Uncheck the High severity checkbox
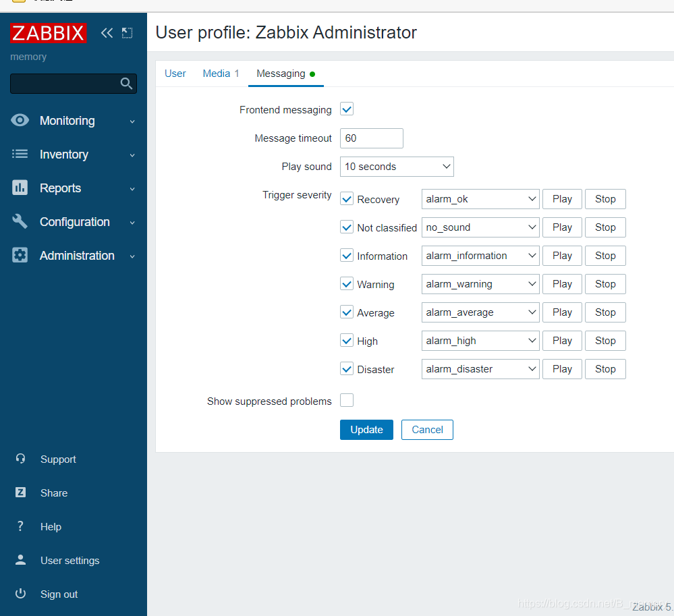 coord(347,341)
